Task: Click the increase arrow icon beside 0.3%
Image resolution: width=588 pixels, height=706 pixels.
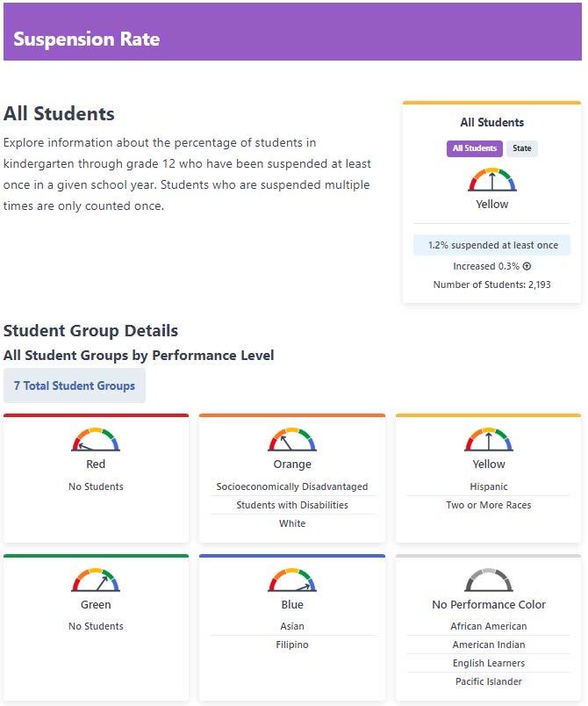Action: point(527,266)
